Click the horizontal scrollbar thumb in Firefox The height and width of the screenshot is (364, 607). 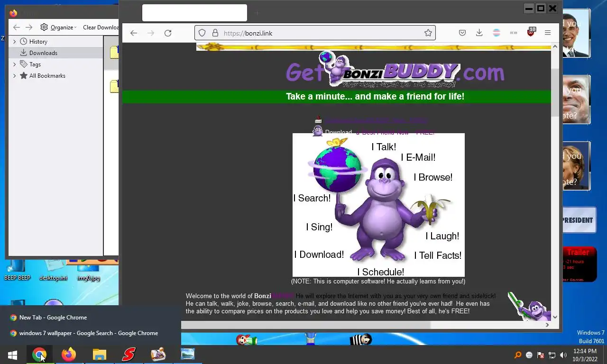(305, 325)
